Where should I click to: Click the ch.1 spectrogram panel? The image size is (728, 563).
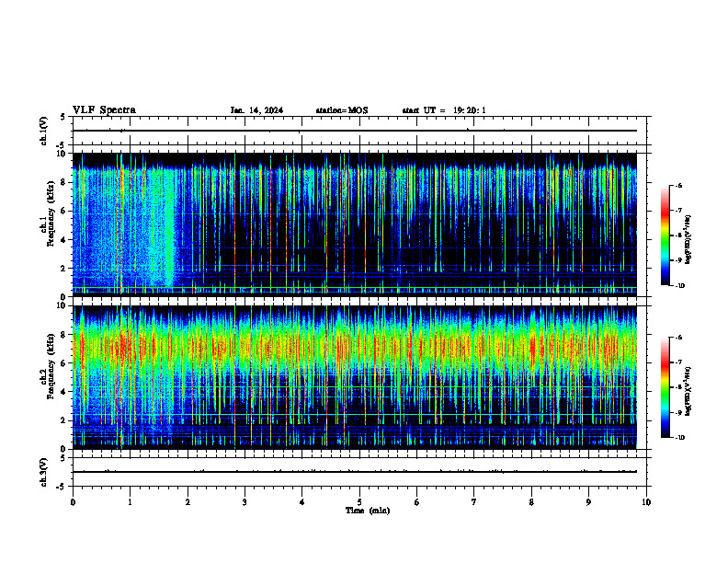(x=359, y=224)
